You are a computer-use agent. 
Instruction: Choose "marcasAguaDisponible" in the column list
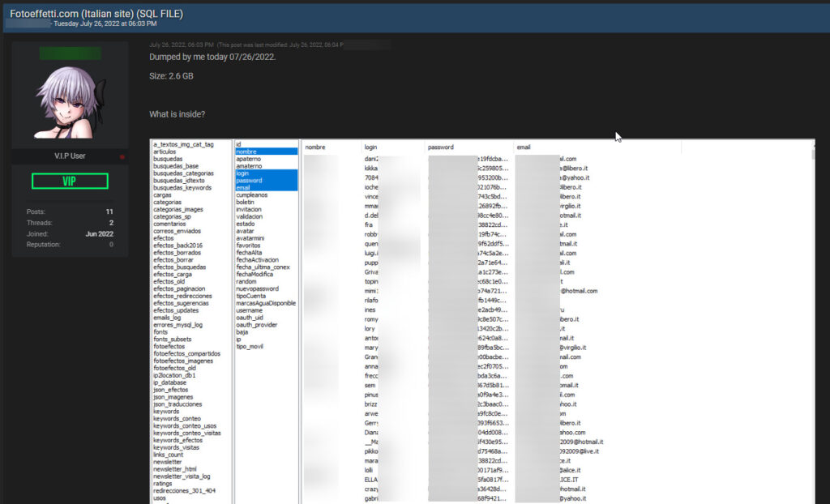point(266,303)
